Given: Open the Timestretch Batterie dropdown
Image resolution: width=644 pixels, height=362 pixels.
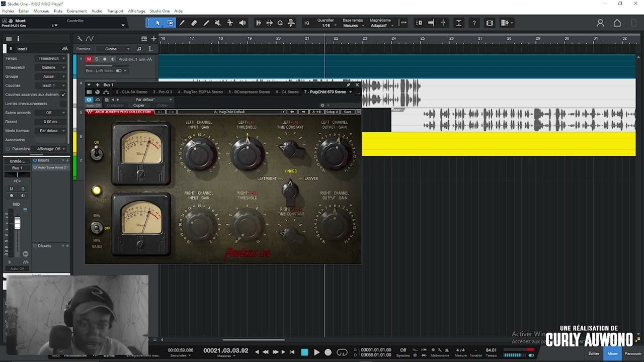Looking at the screenshot, I should tap(51, 67).
